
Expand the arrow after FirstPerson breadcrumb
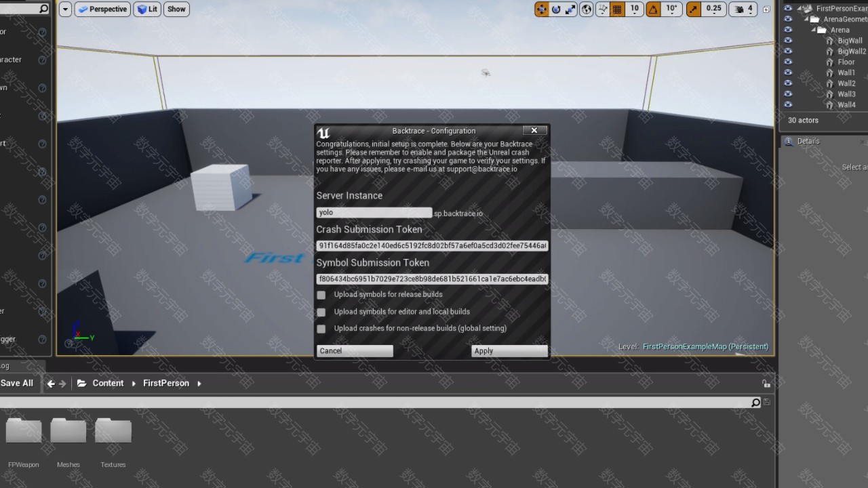[199, 384]
